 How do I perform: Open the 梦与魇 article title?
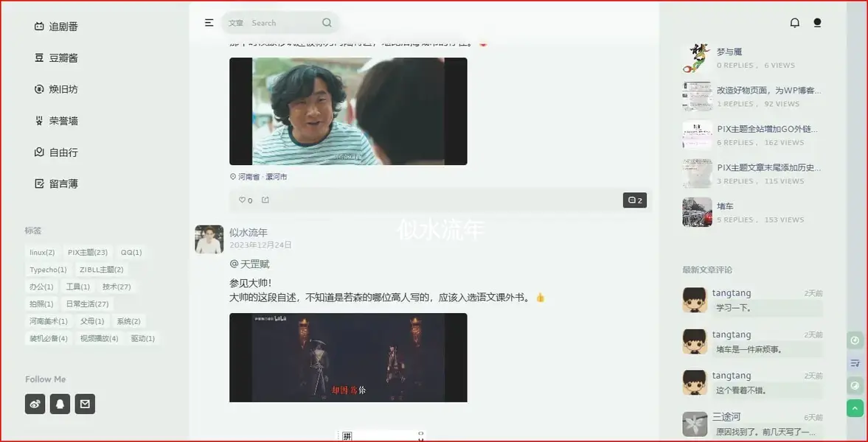tap(729, 52)
